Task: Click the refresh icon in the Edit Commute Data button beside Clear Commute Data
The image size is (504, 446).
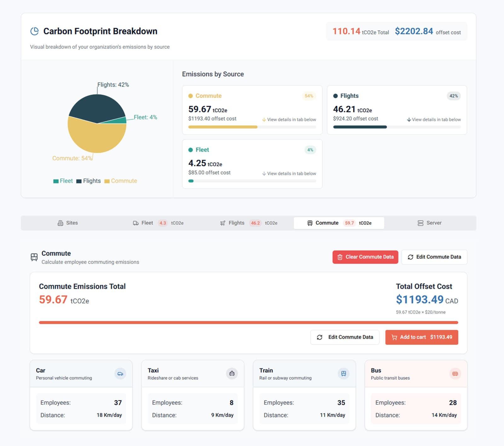Action: click(x=410, y=257)
